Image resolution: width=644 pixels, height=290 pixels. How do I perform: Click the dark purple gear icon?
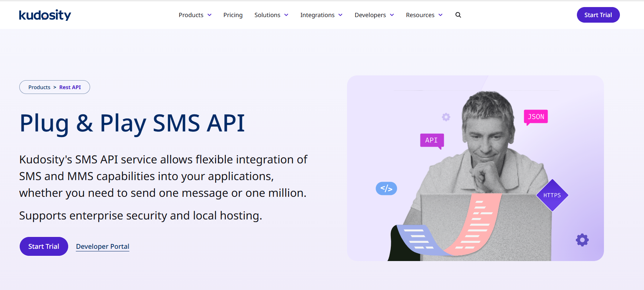point(582,240)
